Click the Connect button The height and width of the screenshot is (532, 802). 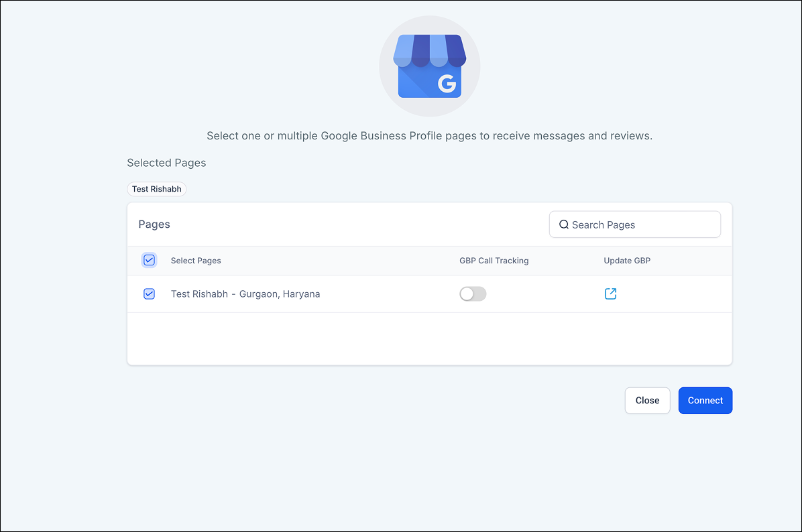(705, 400)
